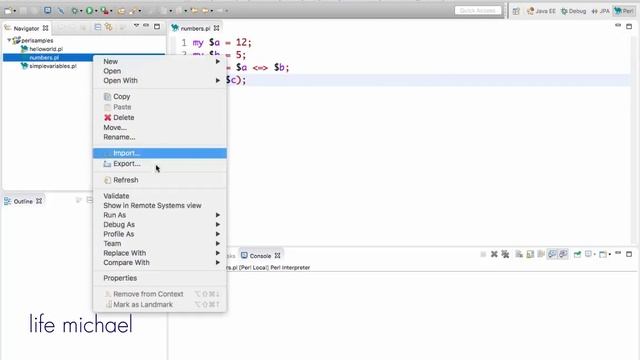The width and height of the screenshot is (640, 360).
Task: Choose Copy from the context menu
Action: (x=160, y=96)
